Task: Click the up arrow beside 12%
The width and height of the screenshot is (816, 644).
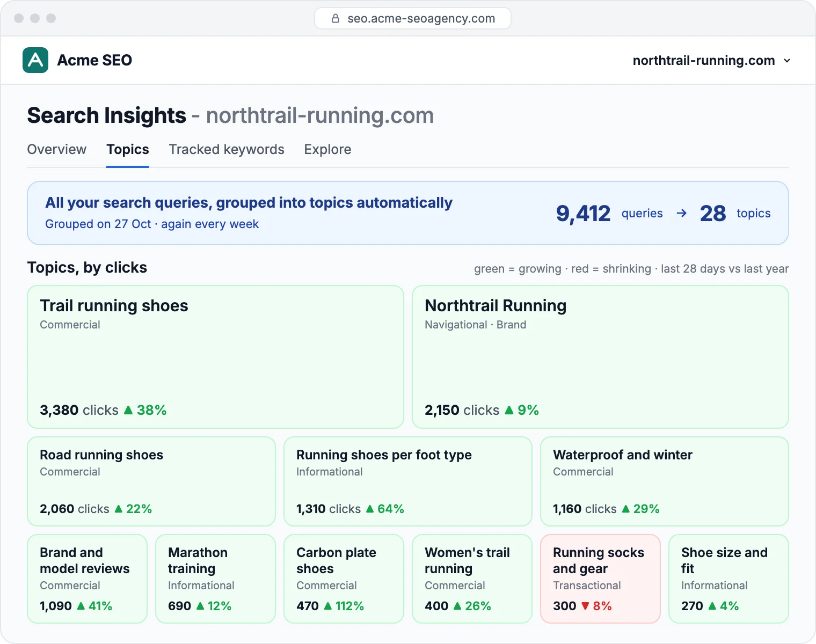Action: click(x=200, y=606)
